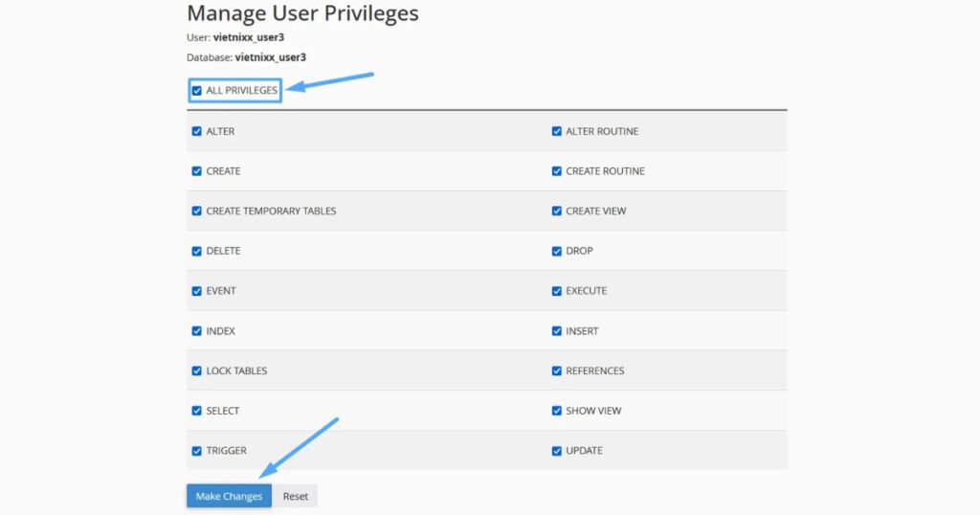Image resolution: width=980 pixels, height=515 pixels.
Task: Toggle the LOCK TABLES checkbox
Action: (197, 371)
